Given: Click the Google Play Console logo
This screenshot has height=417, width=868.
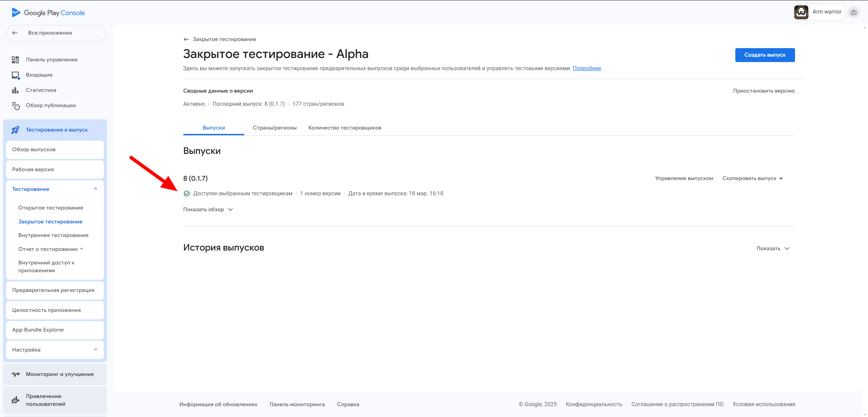Looking at the screenshot, I should tap(48, 13).
